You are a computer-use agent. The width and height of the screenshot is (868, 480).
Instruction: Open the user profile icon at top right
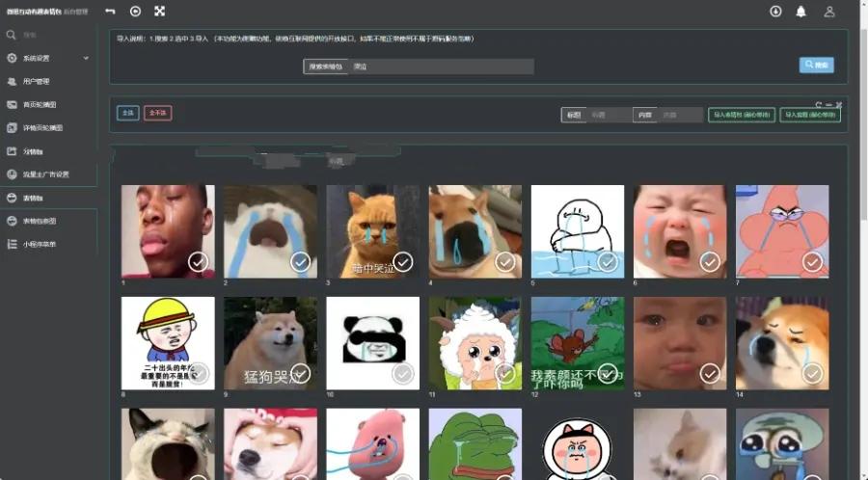829,11
